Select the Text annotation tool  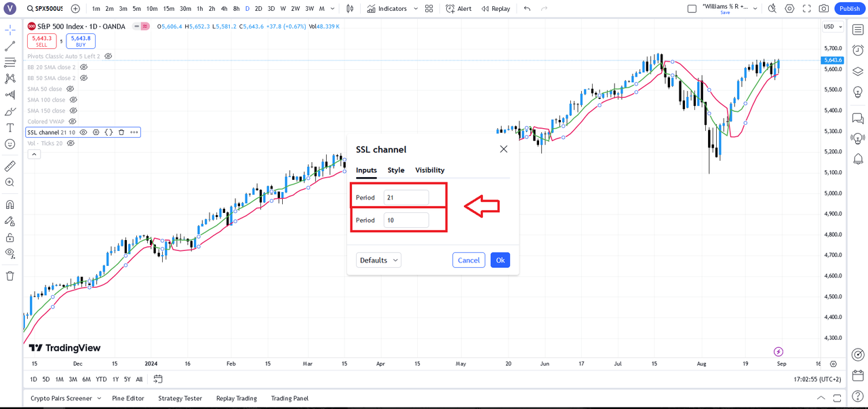[x=10, y=128]
